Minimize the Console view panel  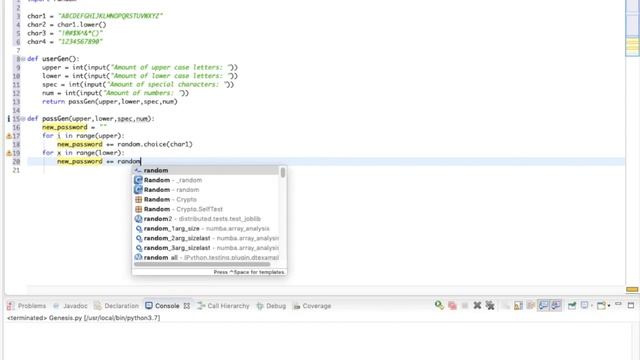coord(618,304)
